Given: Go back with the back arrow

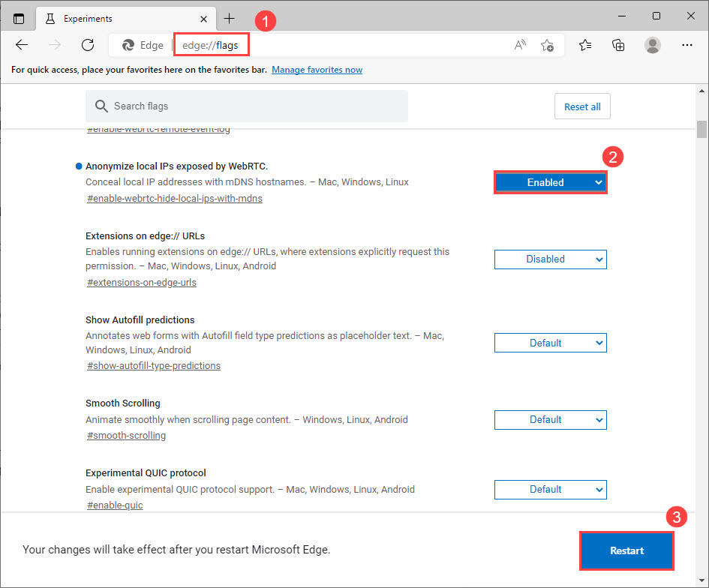Looking at the screenshot, I should 22,45.
